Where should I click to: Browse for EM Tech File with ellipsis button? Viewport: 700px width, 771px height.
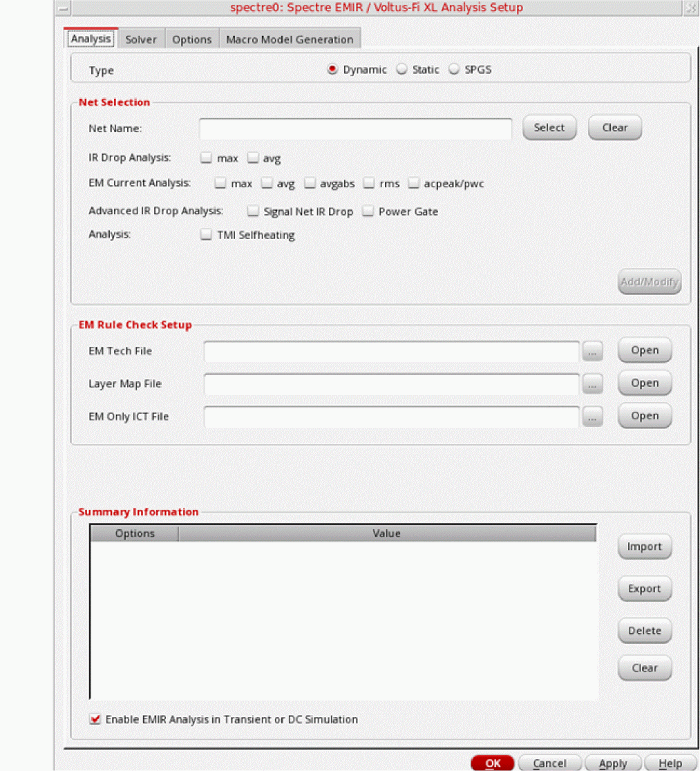click(x=593, y=351)
